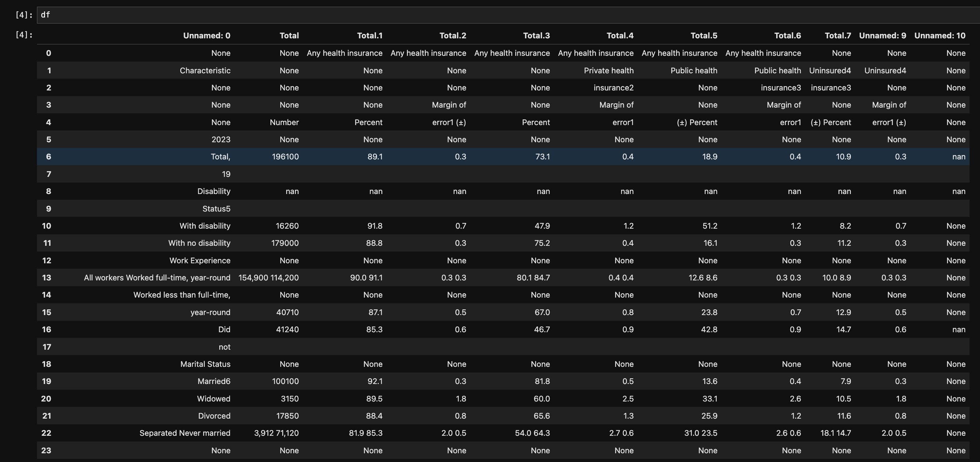Click the 18.1 14.7 cell
This screenshot has width=980, height=462.
click(x=836, y=433)
